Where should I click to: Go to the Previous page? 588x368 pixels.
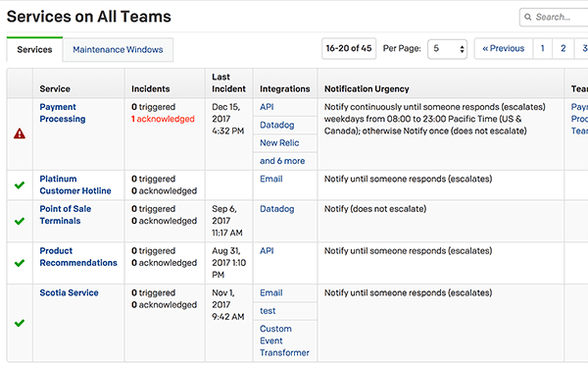(504, 48)
